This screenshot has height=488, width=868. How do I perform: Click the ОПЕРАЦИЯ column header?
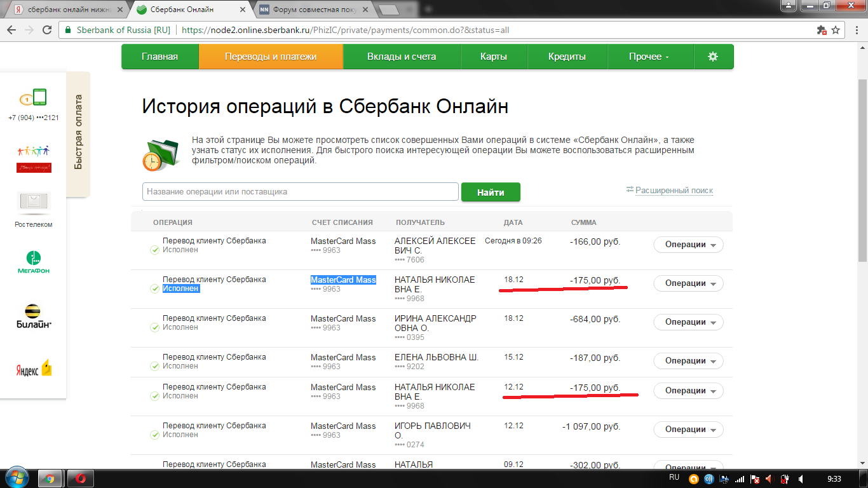(x=173, y=222)
